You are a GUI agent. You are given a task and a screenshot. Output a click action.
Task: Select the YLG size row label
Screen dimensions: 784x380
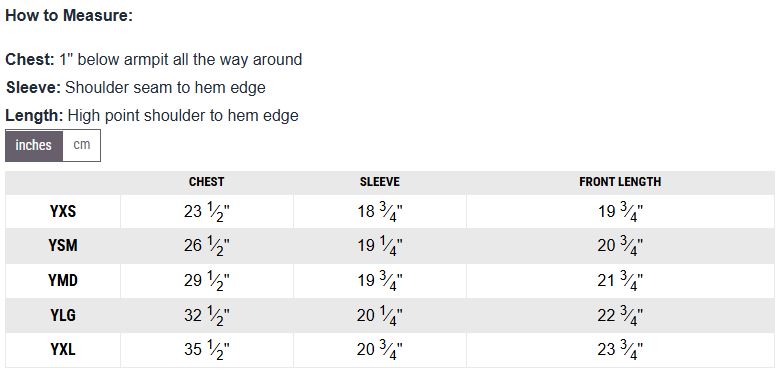click(x=63, y=316)
